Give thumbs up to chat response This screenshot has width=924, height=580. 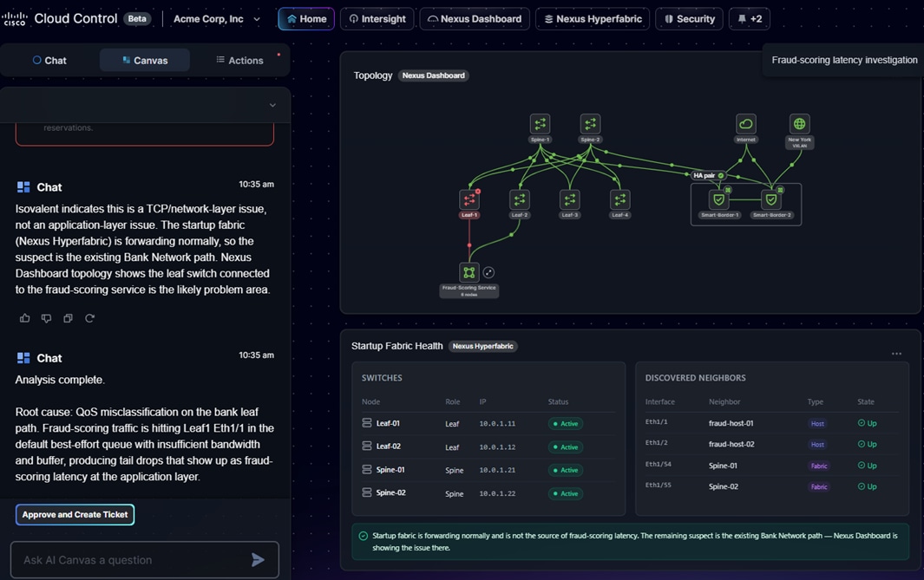click(x=25, y=318)
